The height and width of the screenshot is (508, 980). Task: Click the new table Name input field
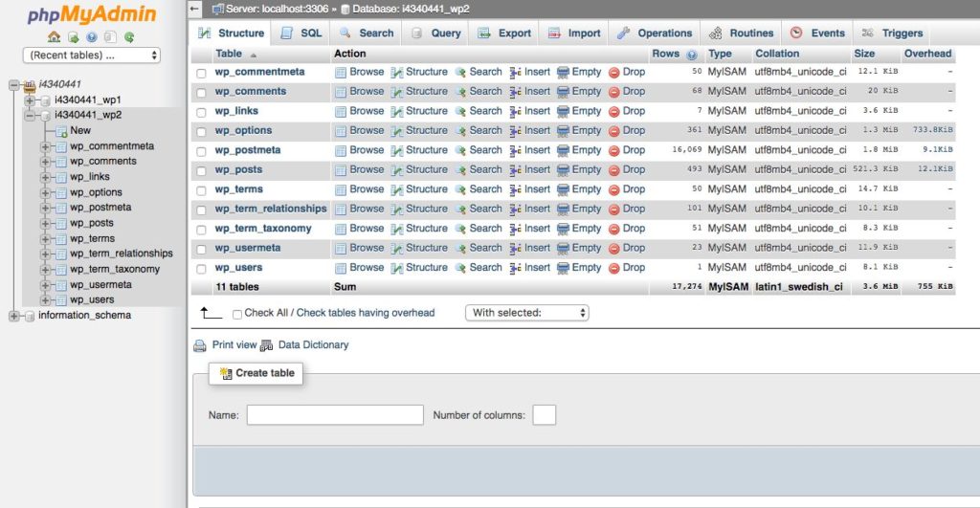(335, 415)
